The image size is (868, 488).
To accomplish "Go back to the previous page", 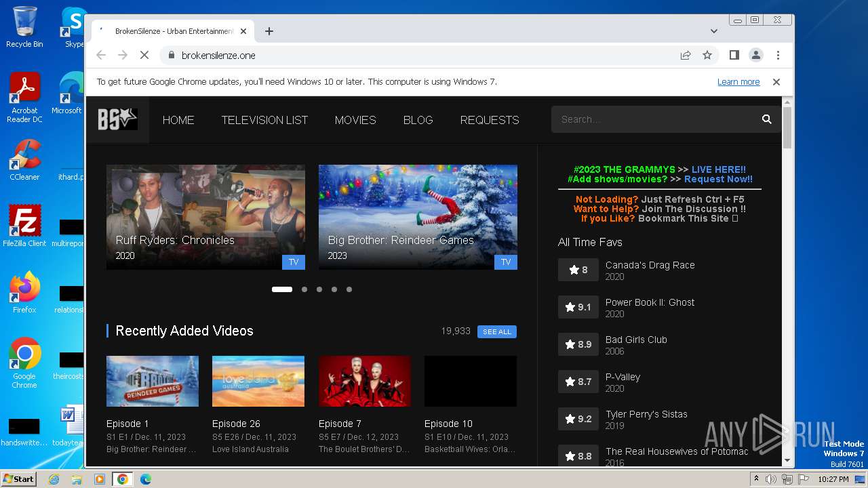I will coord(101,56).
